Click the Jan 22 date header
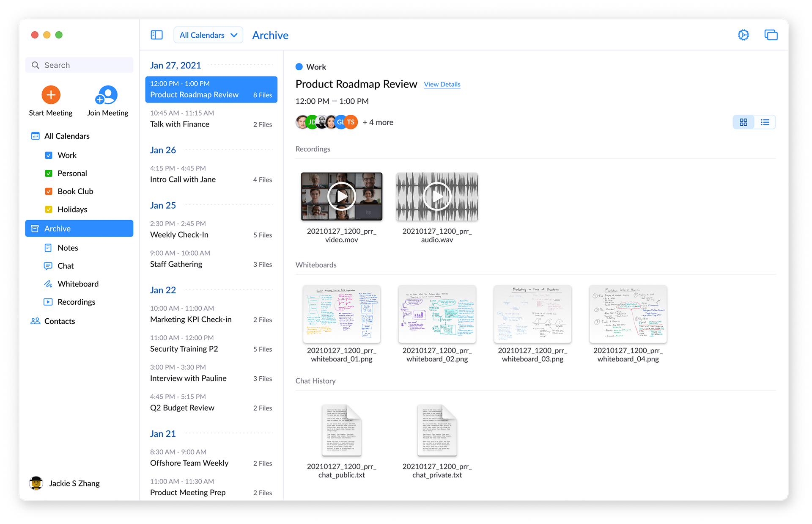The image size is (812, 524). tap(163, 290)
